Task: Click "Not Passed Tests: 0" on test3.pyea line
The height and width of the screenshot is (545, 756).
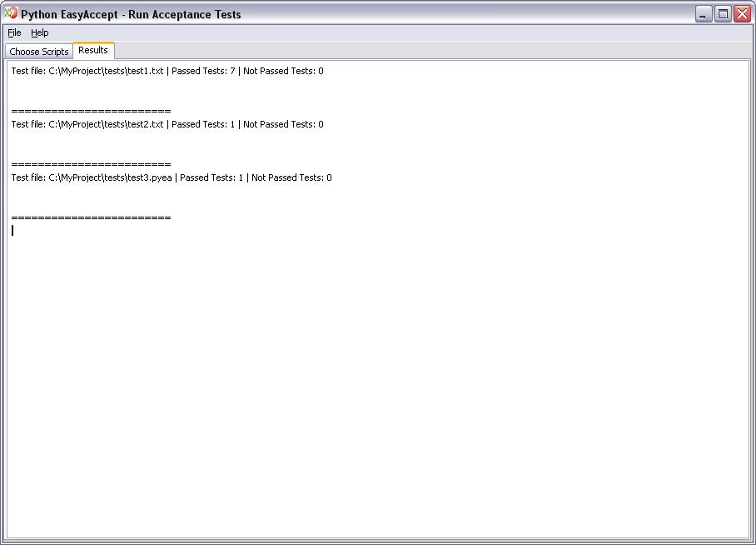Action: [291, 177]
